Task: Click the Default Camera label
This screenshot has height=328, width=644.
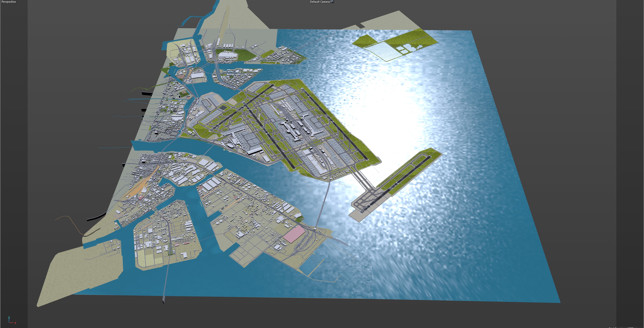Action: click(319, 2)
